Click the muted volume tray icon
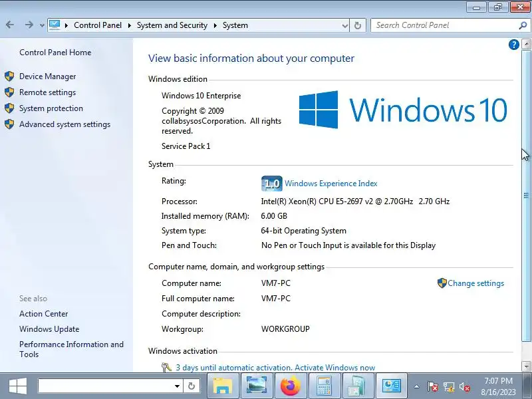 (464, 386)
